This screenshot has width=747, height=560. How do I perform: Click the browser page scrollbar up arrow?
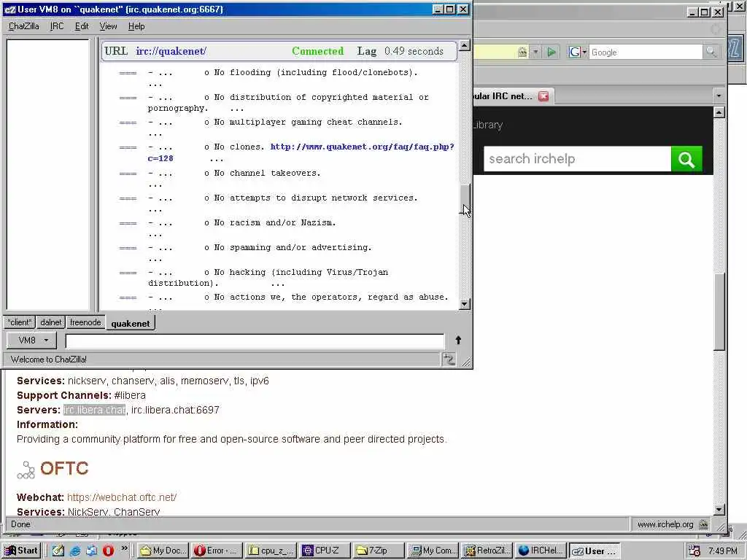pyautogui.click(x=719, y=112)
